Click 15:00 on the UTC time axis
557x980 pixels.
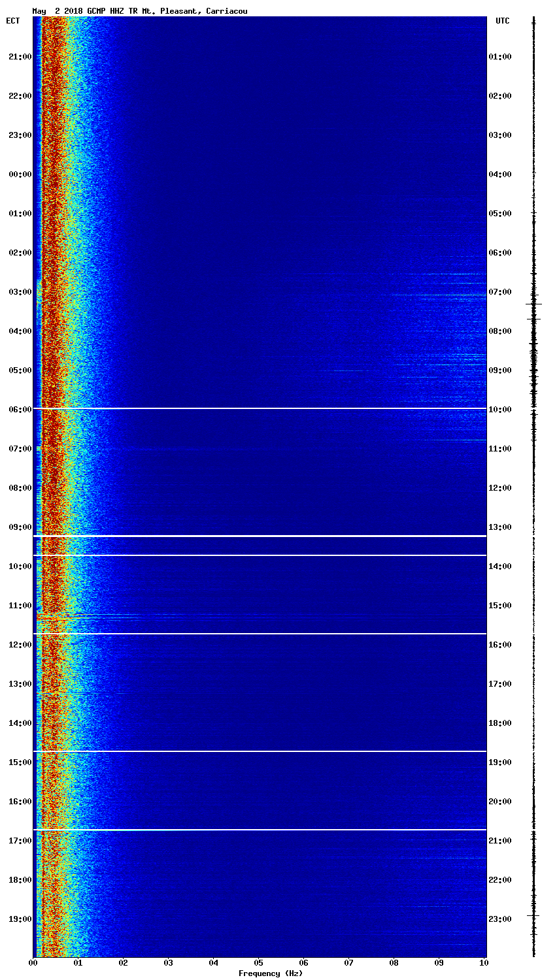[x=500, y=606]
